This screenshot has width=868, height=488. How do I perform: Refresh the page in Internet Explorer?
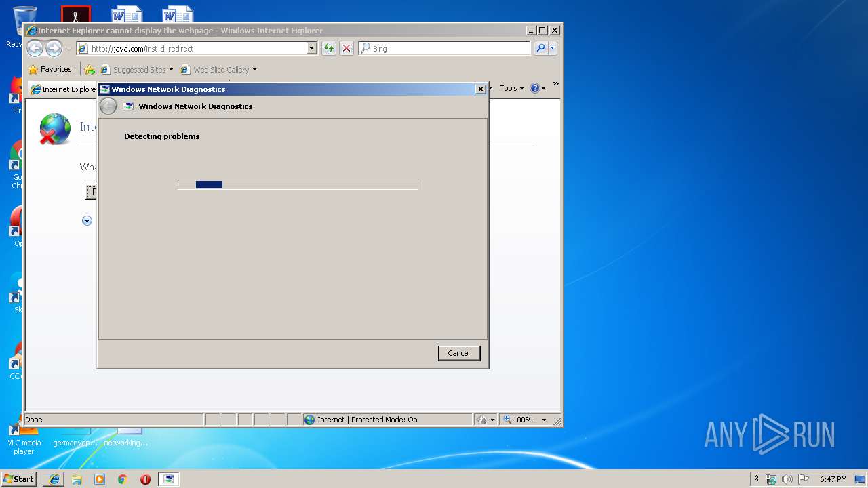[329, 48]
